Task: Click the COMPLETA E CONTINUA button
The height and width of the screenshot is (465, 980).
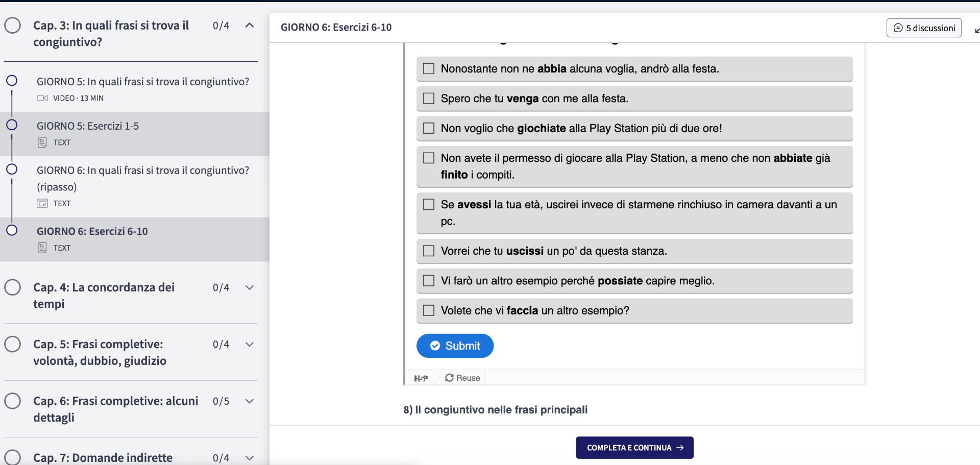Action: coord(634,447)
